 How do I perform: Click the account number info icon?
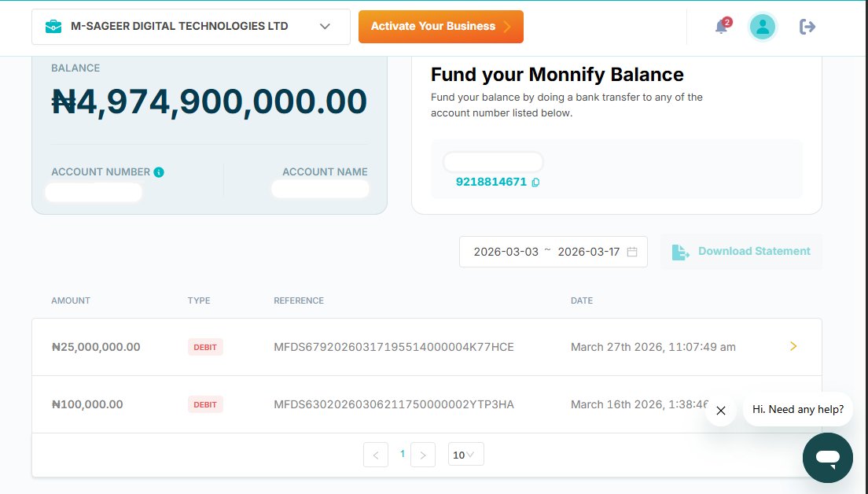click(x=159, y=172)
